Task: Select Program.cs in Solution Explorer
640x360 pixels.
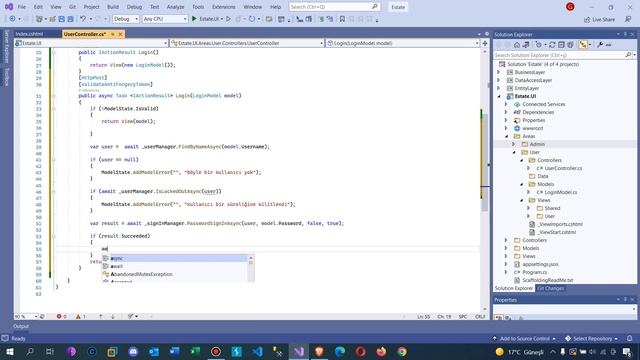Action: [534, 272]
